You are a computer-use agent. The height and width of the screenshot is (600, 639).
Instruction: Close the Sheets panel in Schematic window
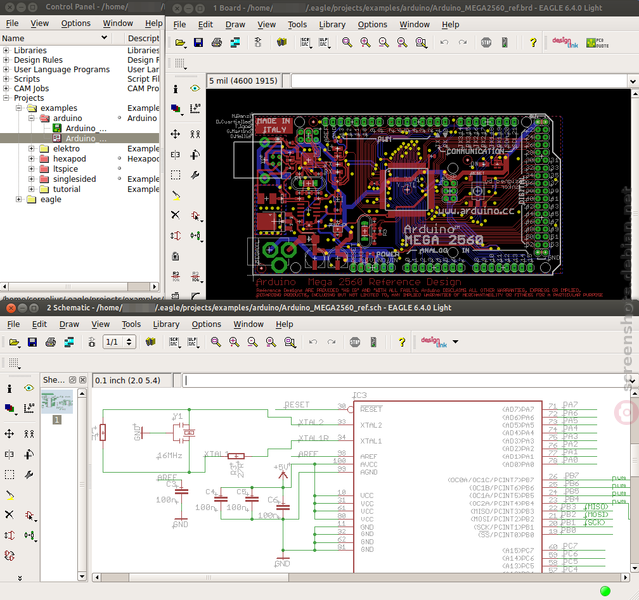pos(83,380)
